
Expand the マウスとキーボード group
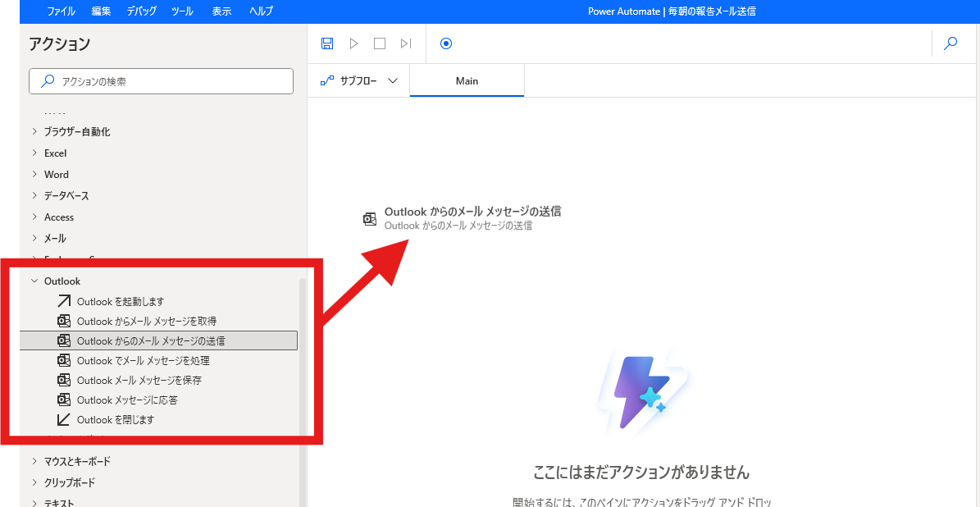point(34,461)
